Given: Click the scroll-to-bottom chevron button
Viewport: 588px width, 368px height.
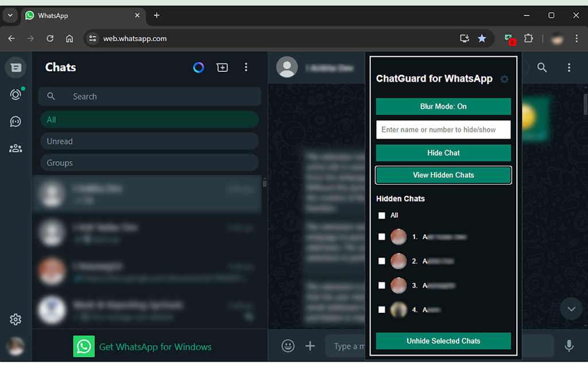Looking at the screenshot, I should [571, 309].
